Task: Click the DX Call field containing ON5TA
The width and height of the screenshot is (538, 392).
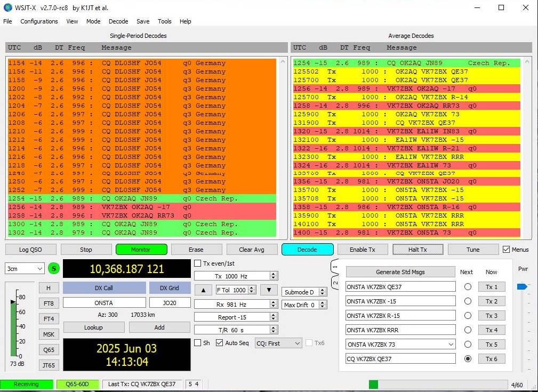Action: (x=105, y=303)
